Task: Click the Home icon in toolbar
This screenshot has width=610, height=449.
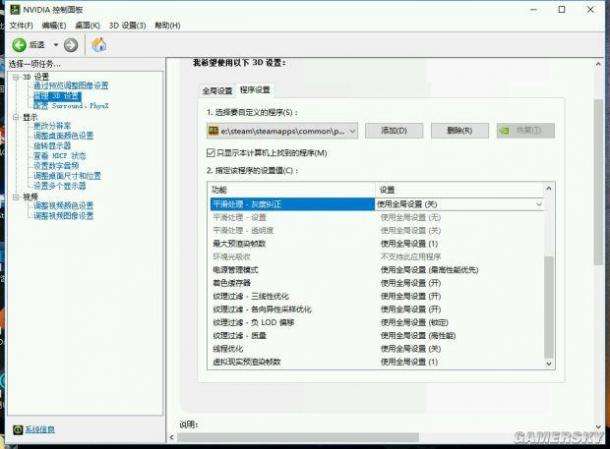Action: (99, 45)
